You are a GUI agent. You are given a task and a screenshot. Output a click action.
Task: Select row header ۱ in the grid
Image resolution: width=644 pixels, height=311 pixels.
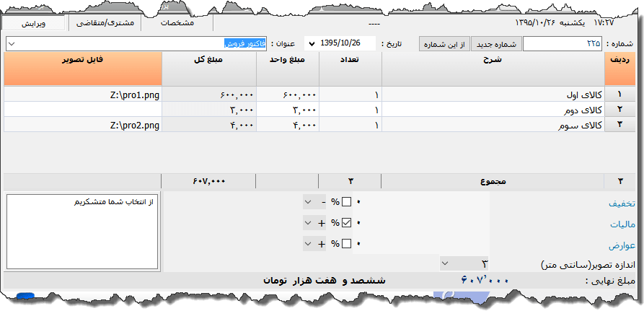pyautogui.click(x=619, y=95)
